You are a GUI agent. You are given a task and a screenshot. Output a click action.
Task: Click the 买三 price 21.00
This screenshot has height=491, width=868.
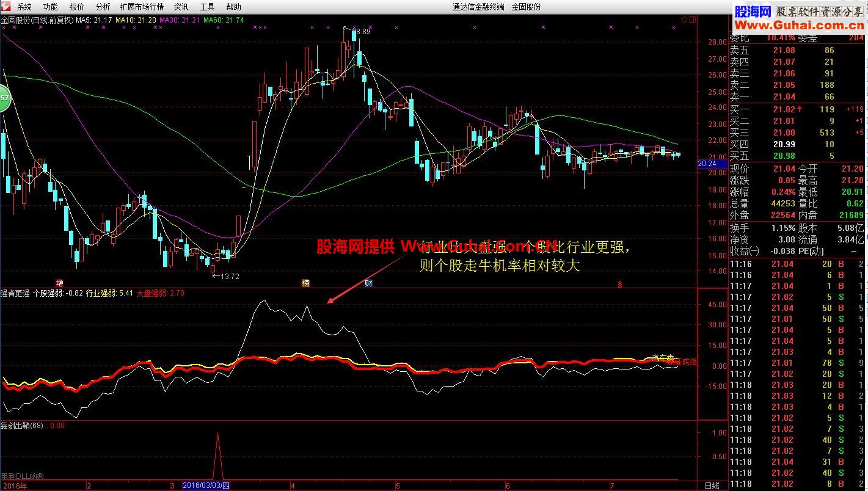pos(784,133)
